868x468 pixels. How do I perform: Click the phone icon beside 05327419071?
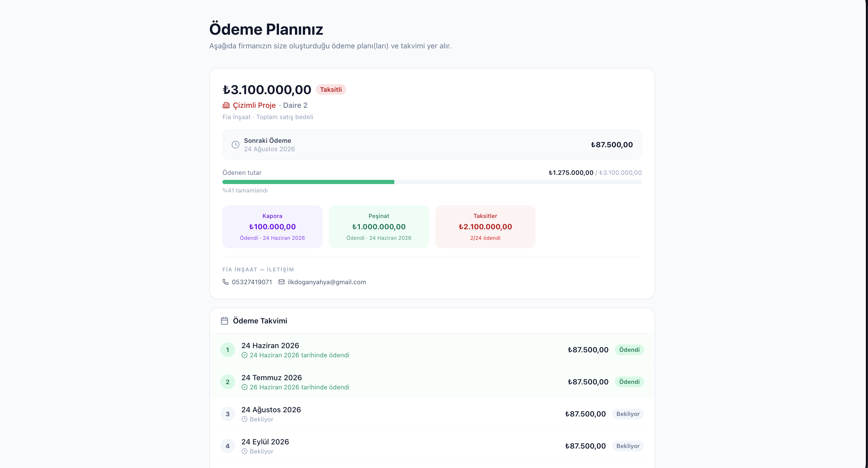click(x=226, y=282)
